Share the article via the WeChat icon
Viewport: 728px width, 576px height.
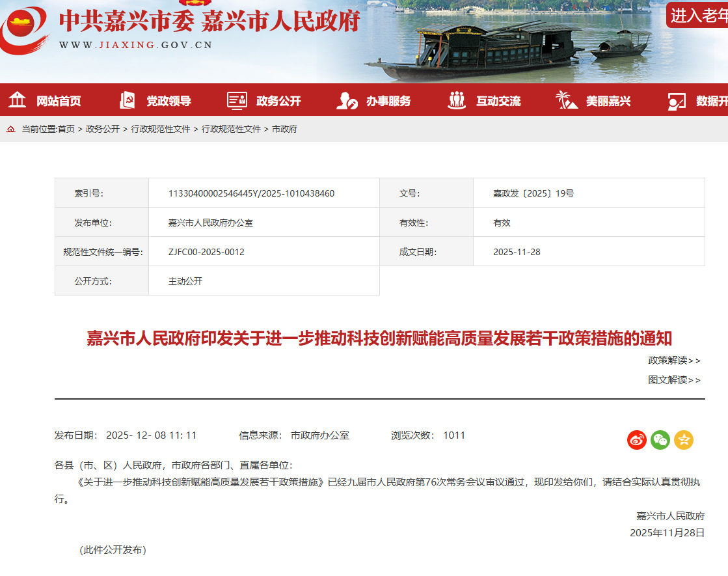click(x=660, y=440)
